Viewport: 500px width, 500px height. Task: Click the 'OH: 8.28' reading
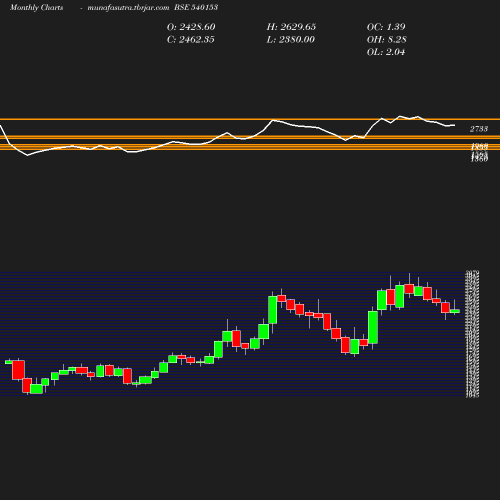387,40
